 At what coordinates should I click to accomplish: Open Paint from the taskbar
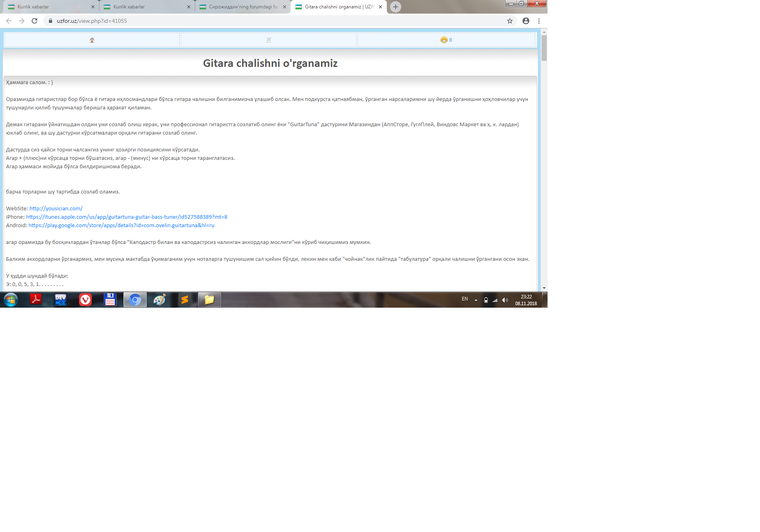pos(160,300)
